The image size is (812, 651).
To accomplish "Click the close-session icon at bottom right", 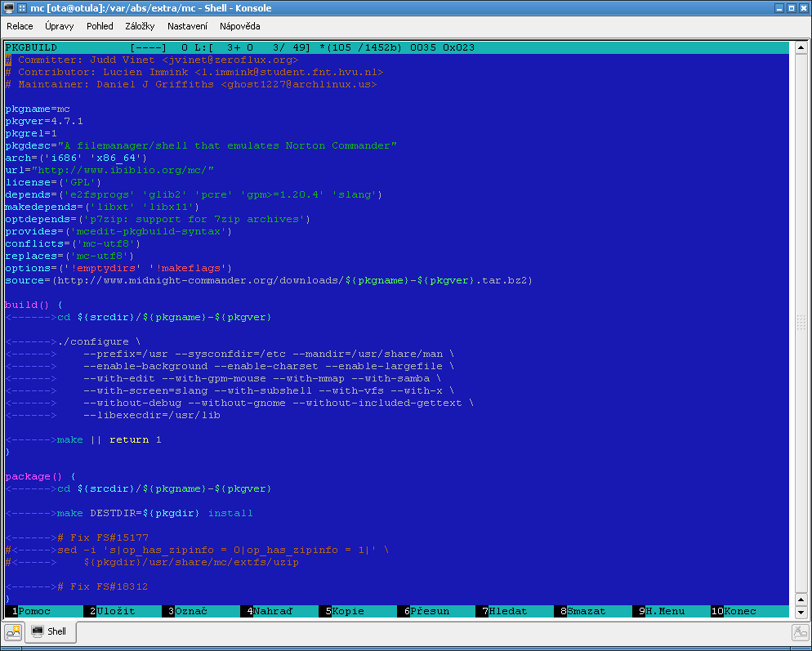I will (800, 631).
